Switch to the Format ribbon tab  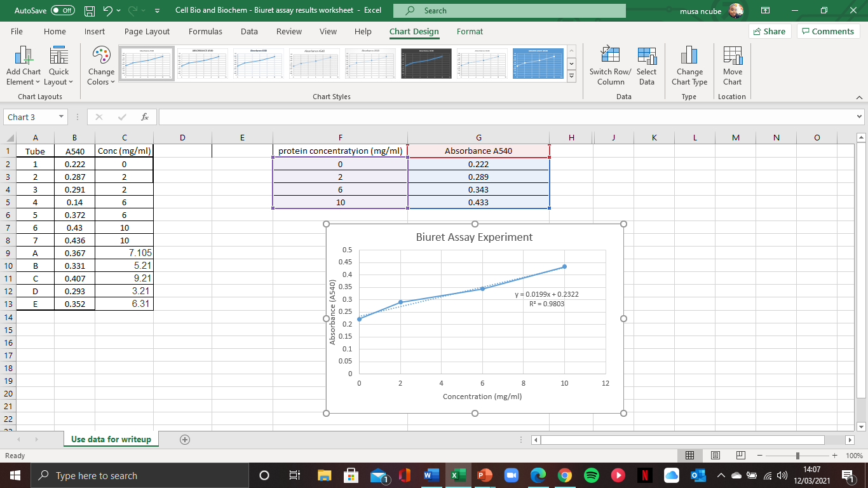click(x=471, y=31)
